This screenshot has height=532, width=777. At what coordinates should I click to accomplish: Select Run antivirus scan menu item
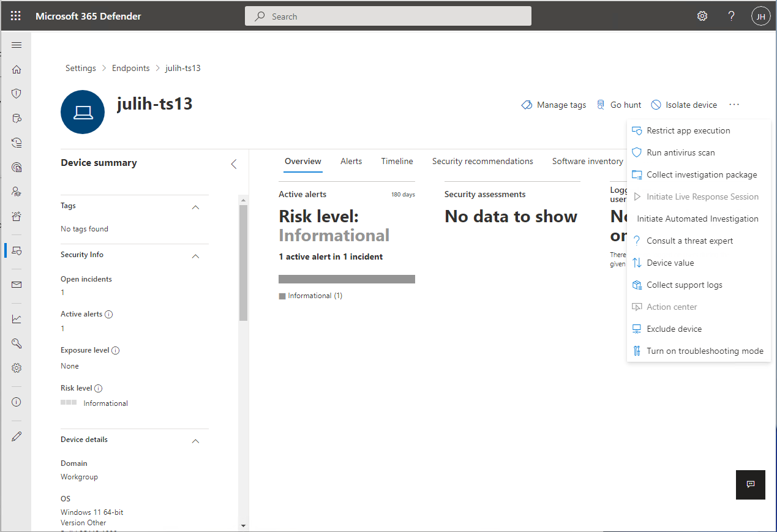pyautogui.click(x=680, y=152)
